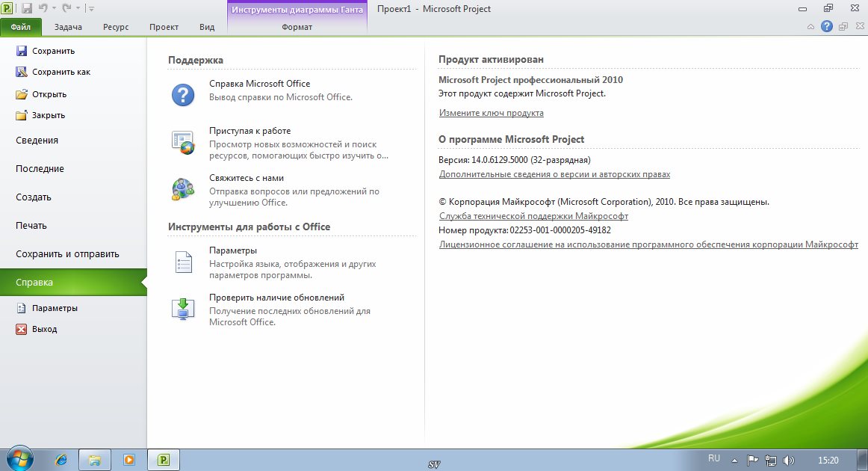Image resolution: width=868 pixels, height=471 pixels.
Task: Open Служба технической поддержки Майкрософт link
Action: click(x=533, y=216)
